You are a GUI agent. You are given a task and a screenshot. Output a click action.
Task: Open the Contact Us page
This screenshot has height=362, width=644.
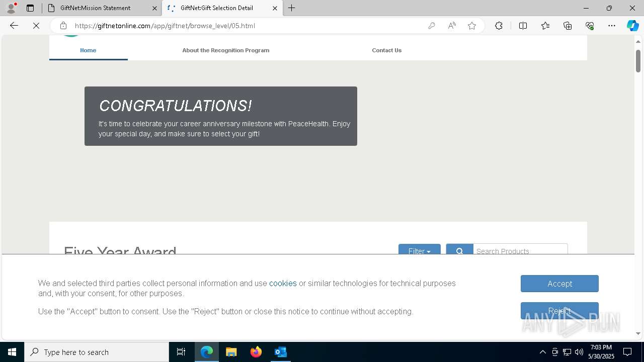pos(386,50)
